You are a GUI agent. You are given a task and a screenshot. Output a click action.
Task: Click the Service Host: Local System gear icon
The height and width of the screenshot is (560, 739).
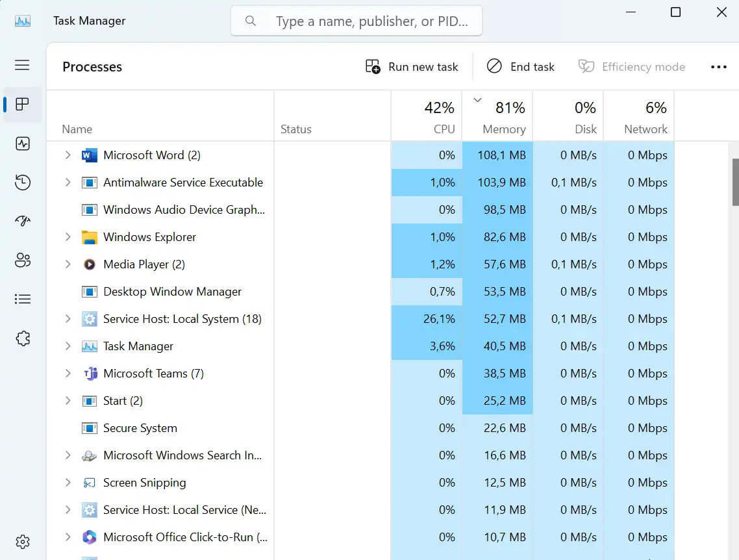(90, 319)
